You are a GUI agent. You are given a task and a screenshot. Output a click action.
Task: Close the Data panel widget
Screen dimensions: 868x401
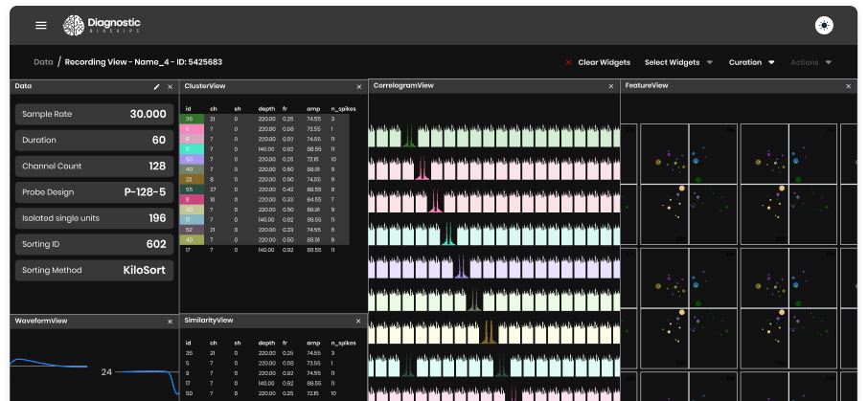170,87
